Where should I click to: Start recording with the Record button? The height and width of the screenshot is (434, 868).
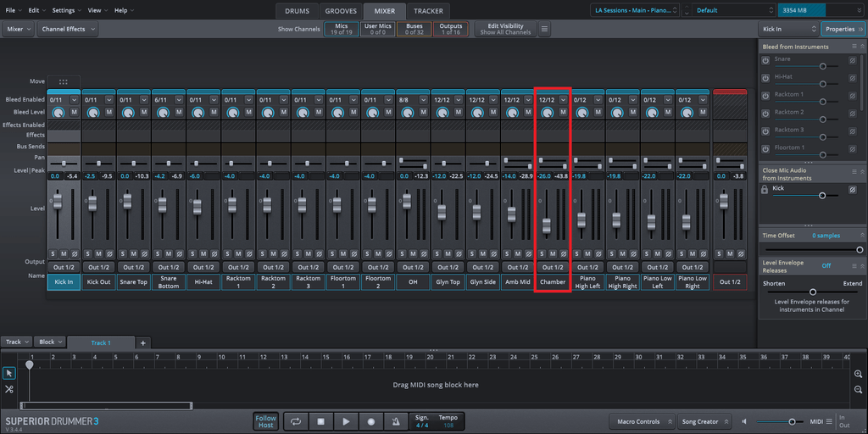coord(371,421)
